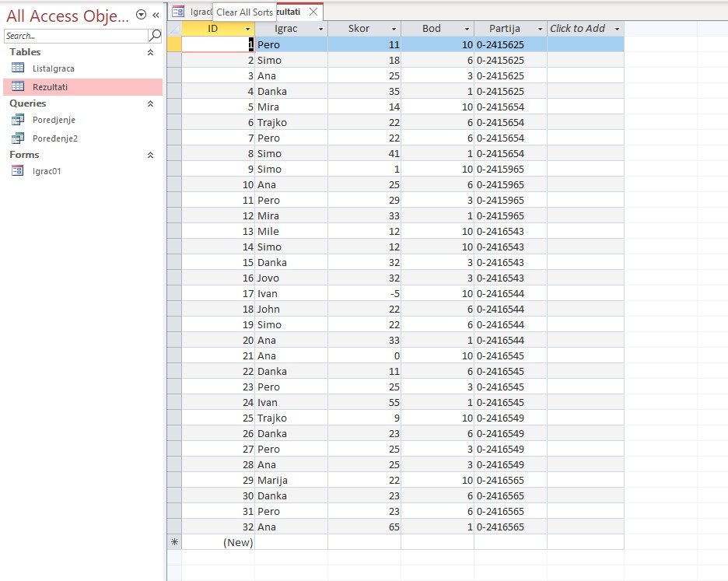Collapse the Queries group

(150, 103)
